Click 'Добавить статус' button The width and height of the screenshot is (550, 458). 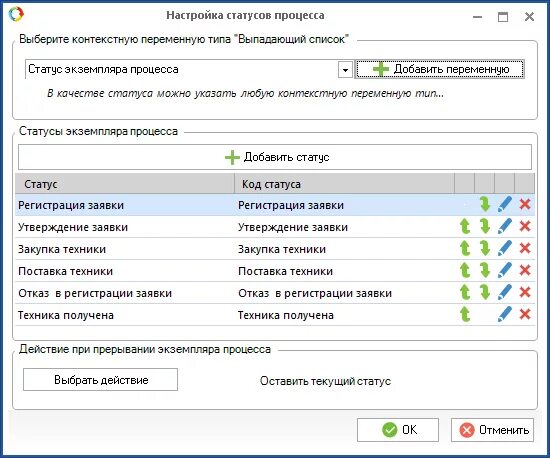click(275, 157)
